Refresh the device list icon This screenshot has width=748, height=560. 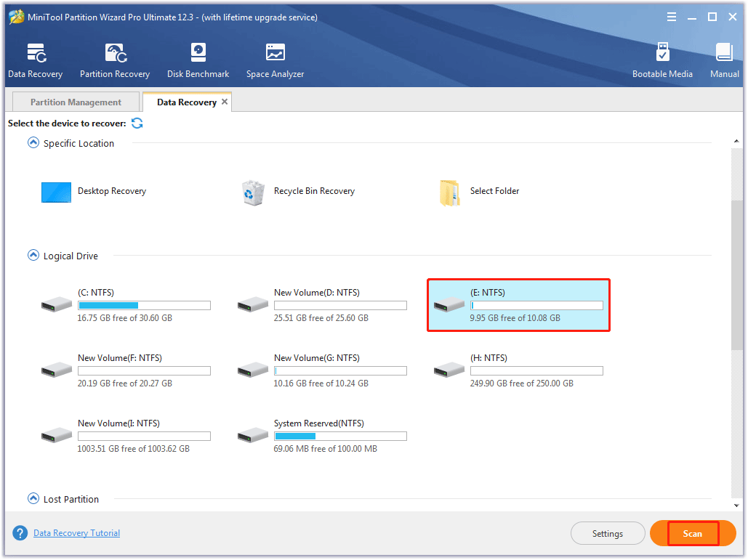click(x=137, y=123)
